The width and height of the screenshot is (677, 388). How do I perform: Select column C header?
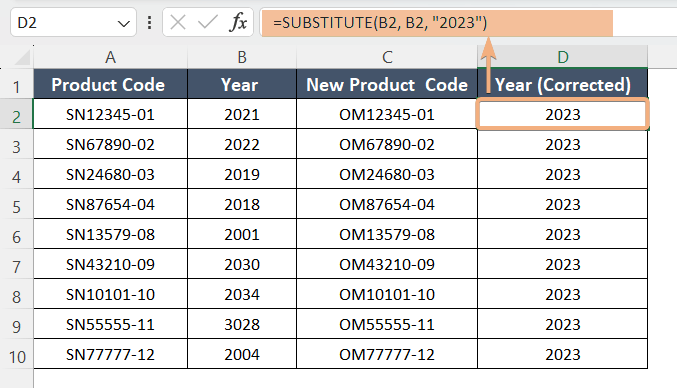(x=387, y=57)
